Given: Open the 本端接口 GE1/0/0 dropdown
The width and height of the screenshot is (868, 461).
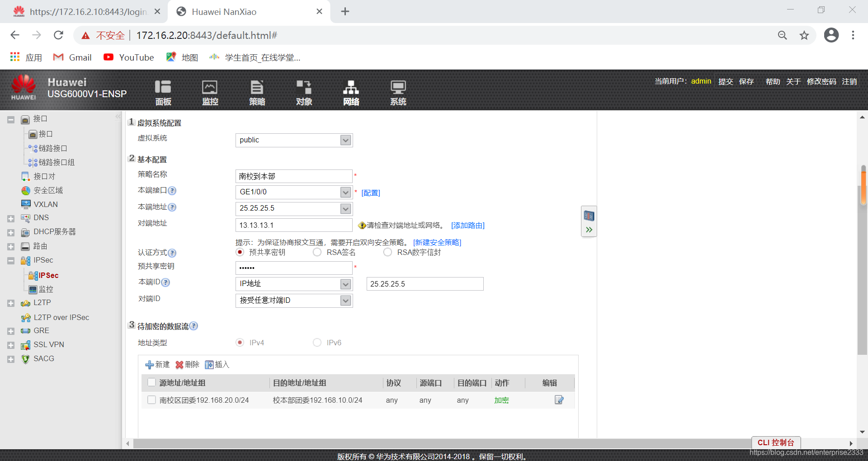Looking at the screenshot, I should (345, 192).
